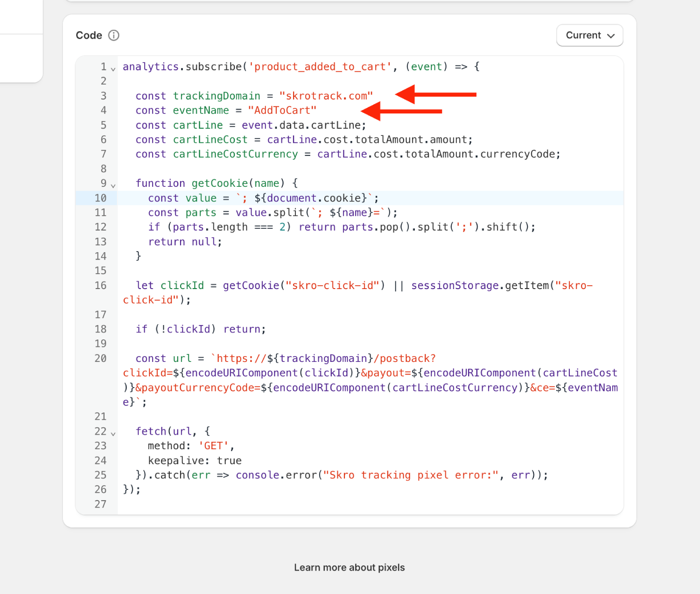Click the "AddToCart" string on line 4
This screenshot has height=594, width=700.
(282, 110)
